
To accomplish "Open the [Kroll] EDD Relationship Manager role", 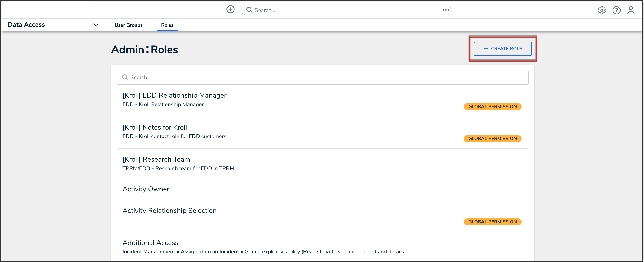I will coord(174,95).
